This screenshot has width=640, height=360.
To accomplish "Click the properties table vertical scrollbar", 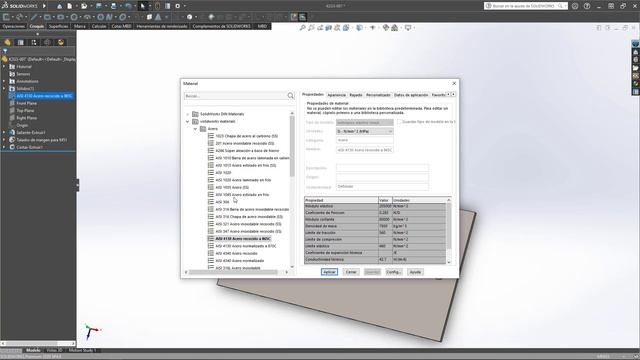I will [449, 226].
